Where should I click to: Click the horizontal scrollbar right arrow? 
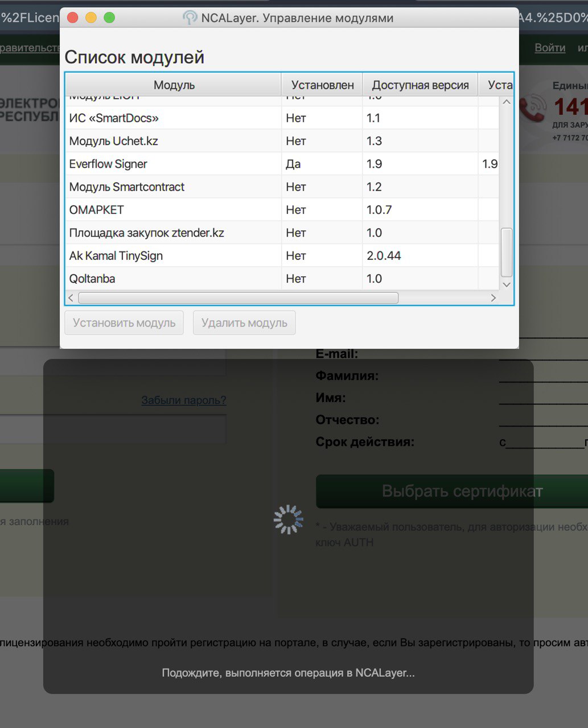coord(493,297)
